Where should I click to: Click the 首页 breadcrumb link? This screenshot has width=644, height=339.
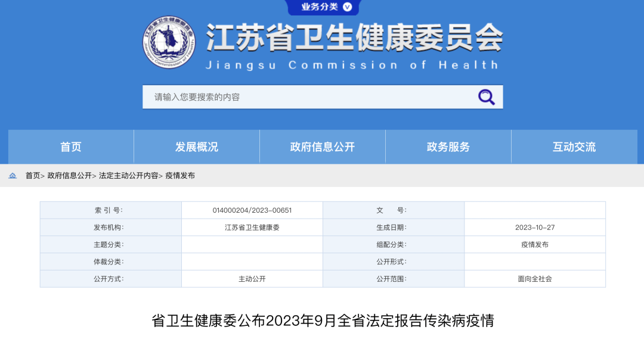pos(33,176)
